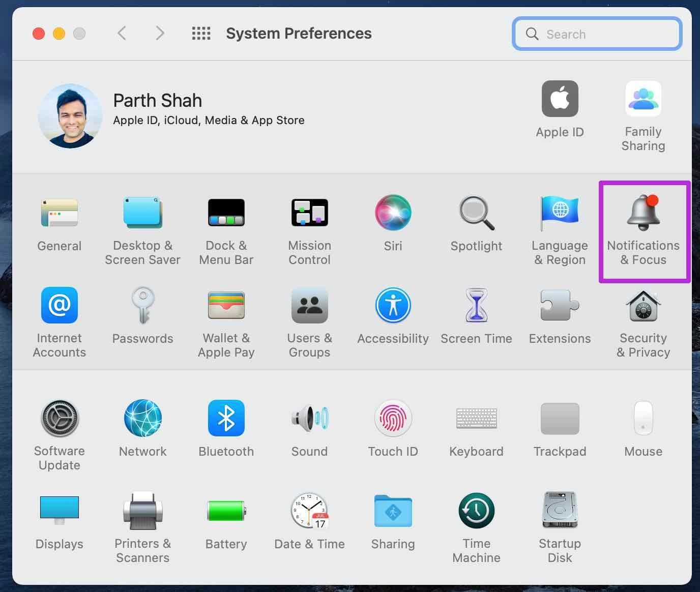Show all preferences grid button

pos(201,34)
